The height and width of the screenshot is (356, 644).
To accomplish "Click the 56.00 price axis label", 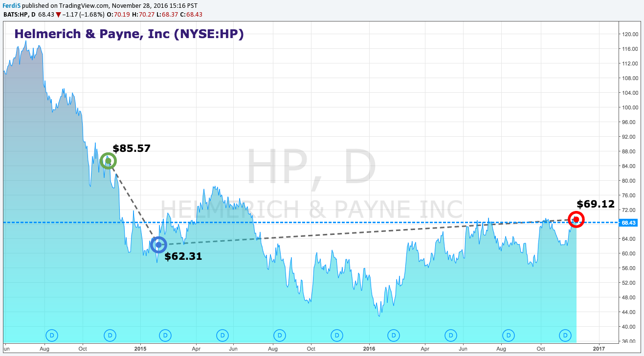I will pyautogui.click(x=630, y=268).
